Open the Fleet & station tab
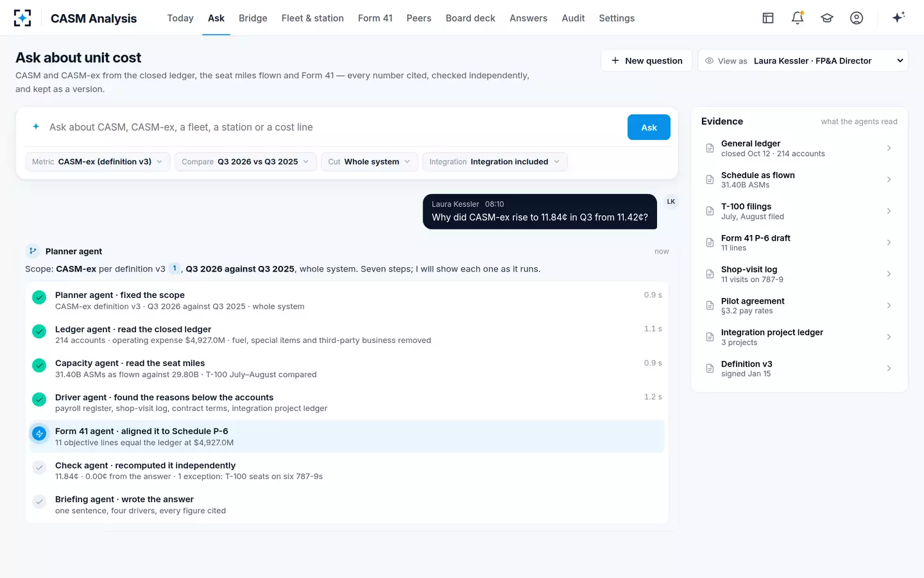Screen dimensions: 924x578 (312, 18)
